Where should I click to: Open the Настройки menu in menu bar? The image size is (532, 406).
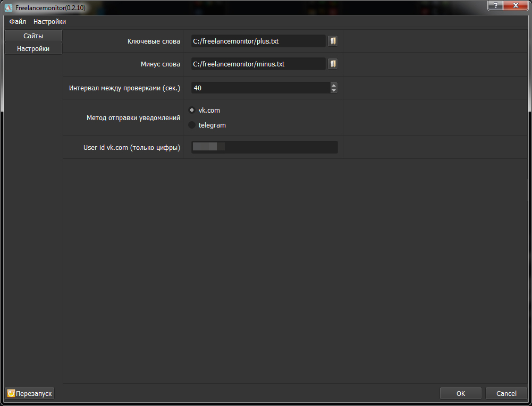49,21
